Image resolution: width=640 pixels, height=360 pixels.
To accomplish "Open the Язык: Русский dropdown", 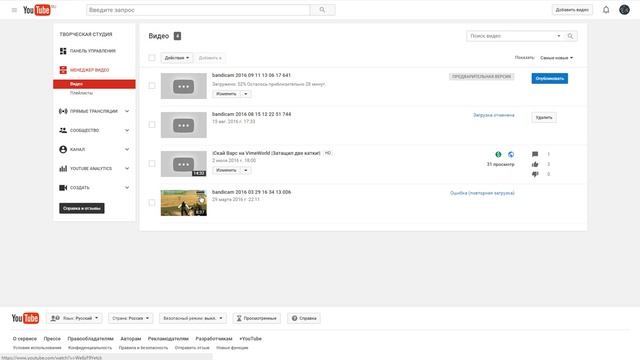I will (75, 318).
